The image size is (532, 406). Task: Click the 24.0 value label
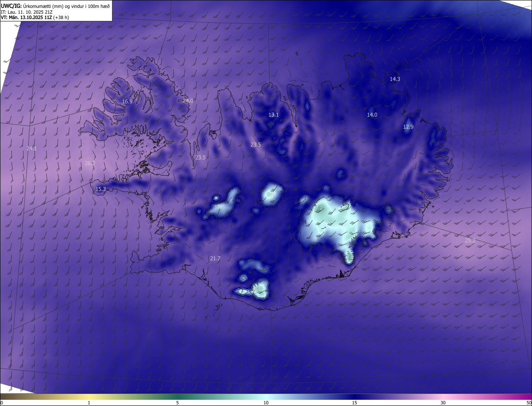(188, 101)
